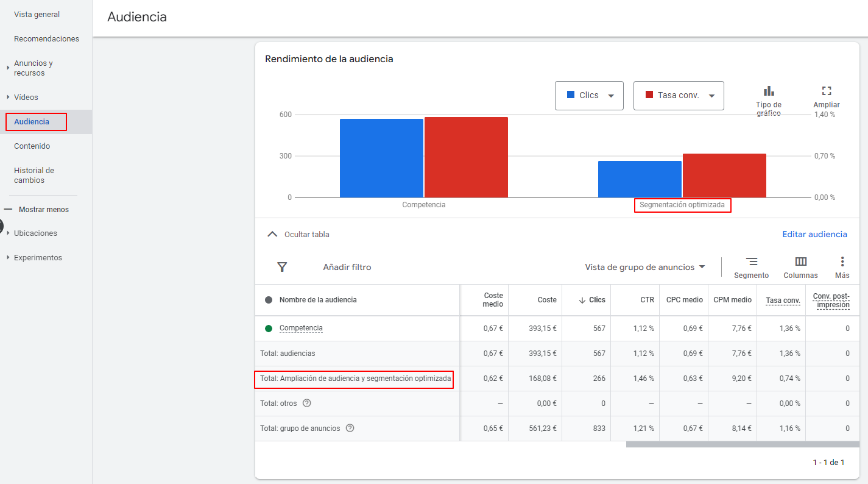Viewport: 868px width, 484px height.
Task: Click the table horizontal scrollbar
Action: point(743,444)
